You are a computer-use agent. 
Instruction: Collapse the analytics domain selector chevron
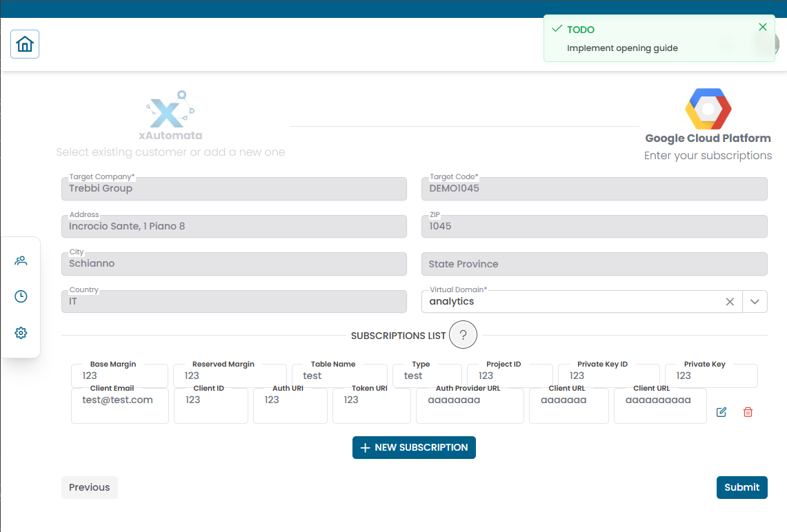755,301
